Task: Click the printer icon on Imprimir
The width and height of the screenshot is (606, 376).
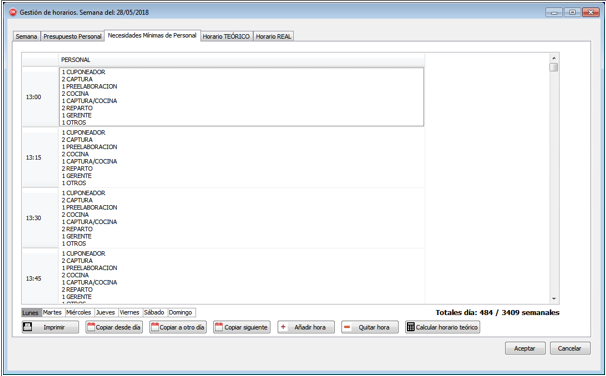Action: [x=27, y=327]
